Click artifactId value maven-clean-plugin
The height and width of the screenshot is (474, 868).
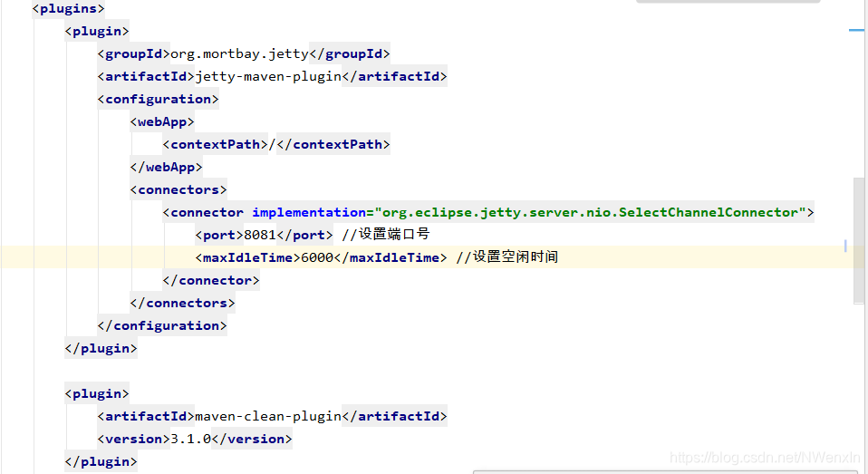268,416
